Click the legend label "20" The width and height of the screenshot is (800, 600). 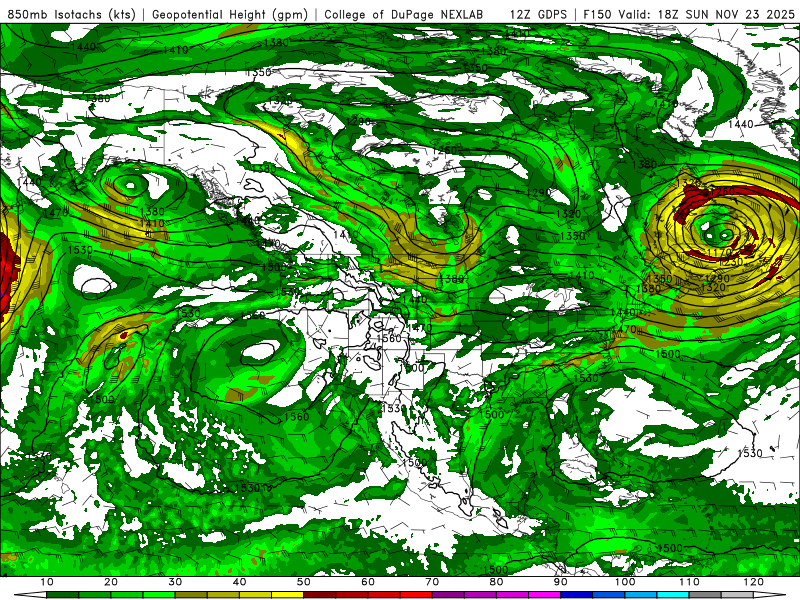pos(111,582)
